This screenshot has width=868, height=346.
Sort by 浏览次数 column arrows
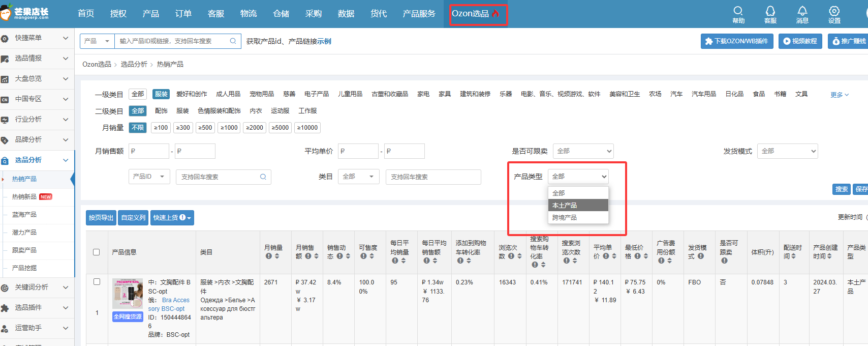click(519, 256)
